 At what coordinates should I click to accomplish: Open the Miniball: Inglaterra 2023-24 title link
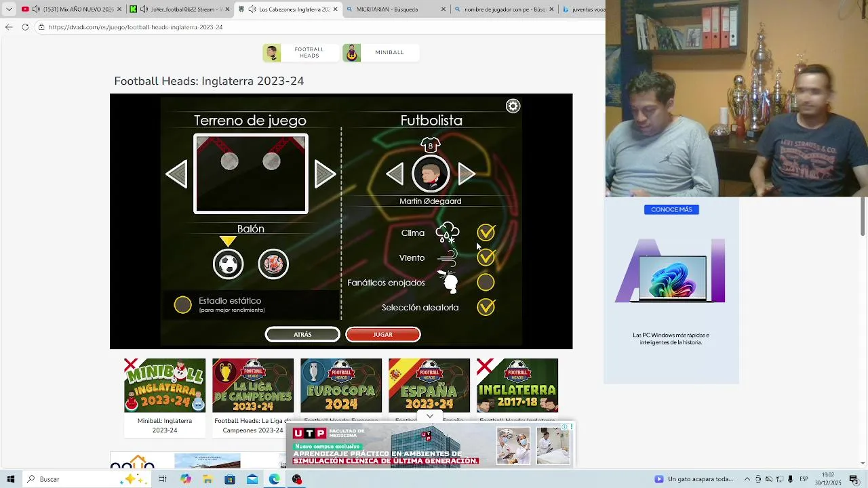(165, 425)
